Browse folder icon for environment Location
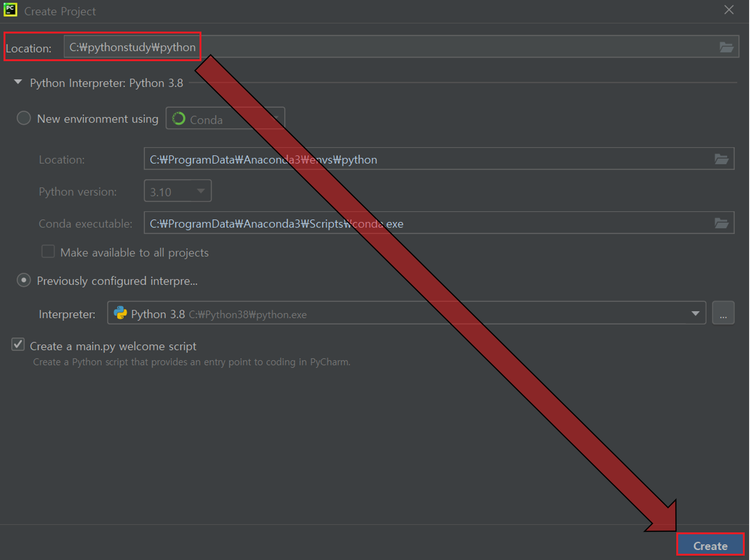This screenshot has width=750, height=560. (x=722, y=159)
